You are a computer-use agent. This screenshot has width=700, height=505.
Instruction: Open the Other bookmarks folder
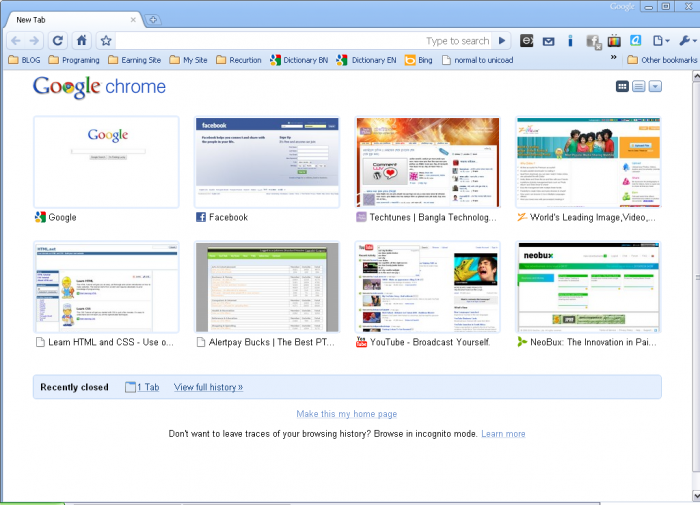point(662,60)
